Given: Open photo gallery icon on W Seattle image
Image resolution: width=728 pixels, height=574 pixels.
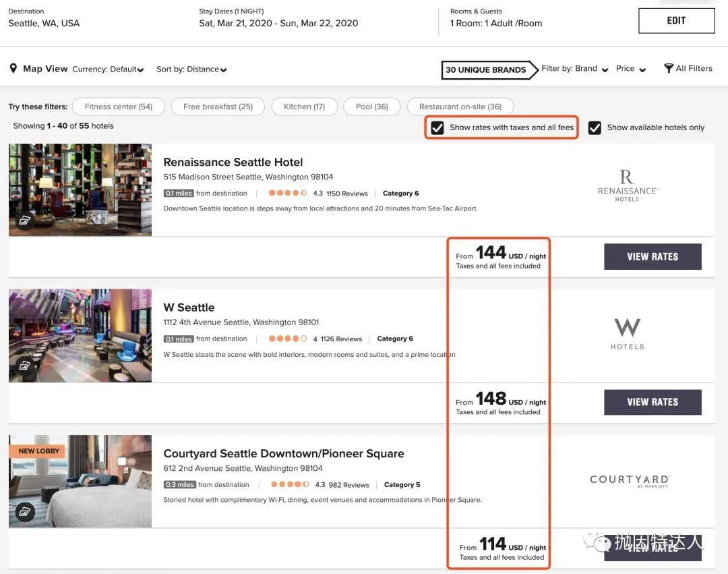Looking at the screenshot, I should point(25,366).
